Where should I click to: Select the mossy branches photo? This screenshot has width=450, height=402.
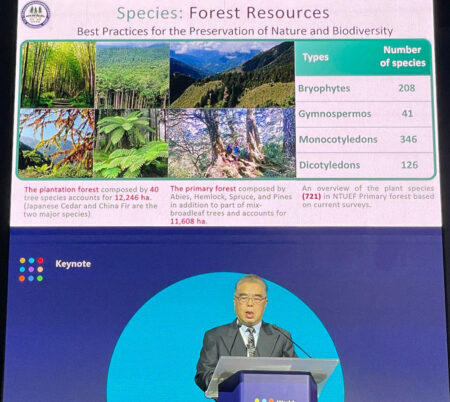click(56, 143)
